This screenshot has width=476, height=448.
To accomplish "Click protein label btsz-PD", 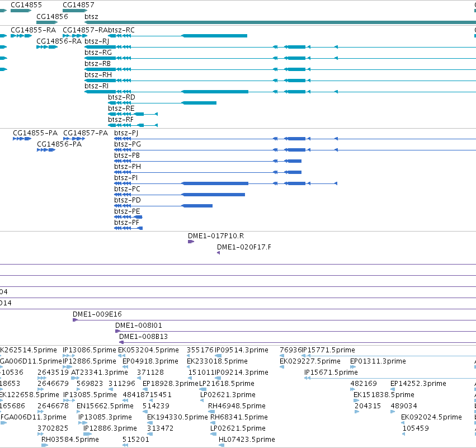I will (x=128, y=200).
